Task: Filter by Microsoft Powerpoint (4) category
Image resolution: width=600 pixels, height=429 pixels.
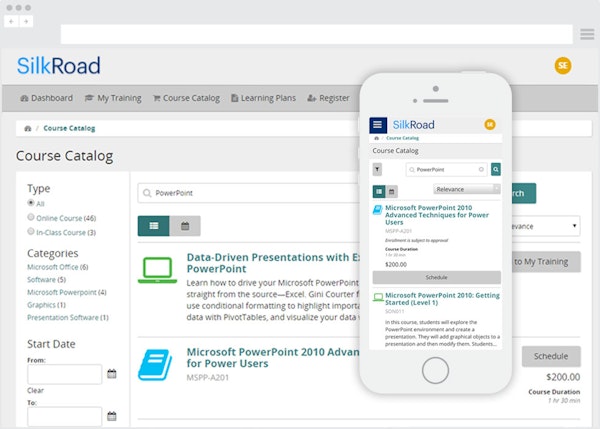Action: pos(67,292)
